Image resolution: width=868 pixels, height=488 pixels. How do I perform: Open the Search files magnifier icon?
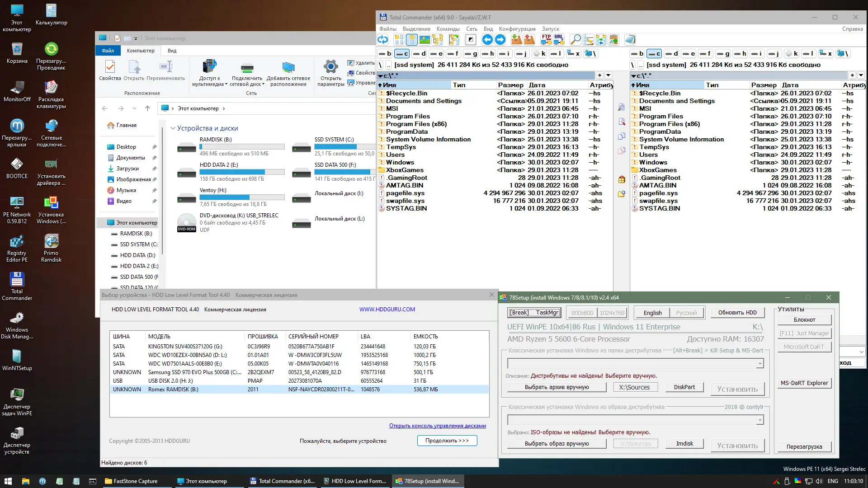(x=576, y=40)
